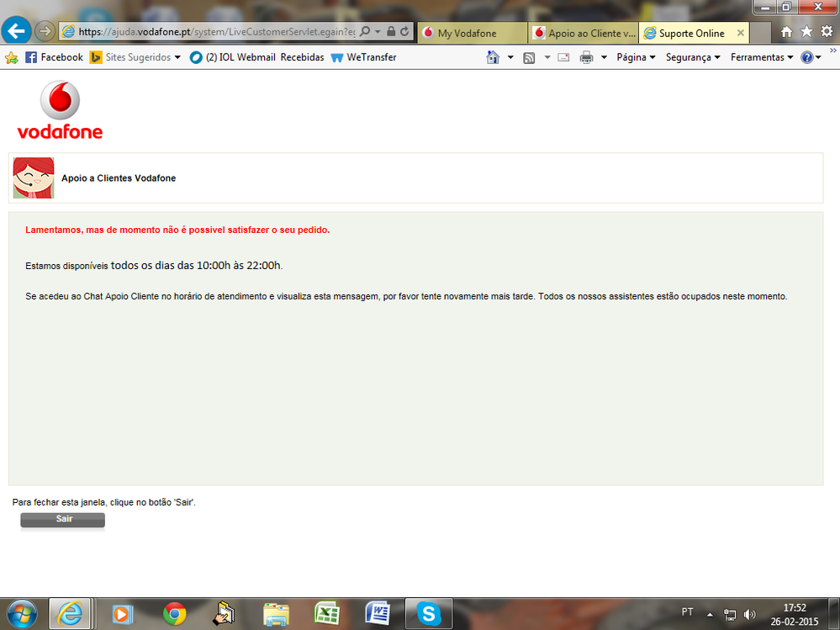The width and height of the screenshot is (840, 630).
Task: Open the Facebook favorites bookmark
Action: [55, 57]
